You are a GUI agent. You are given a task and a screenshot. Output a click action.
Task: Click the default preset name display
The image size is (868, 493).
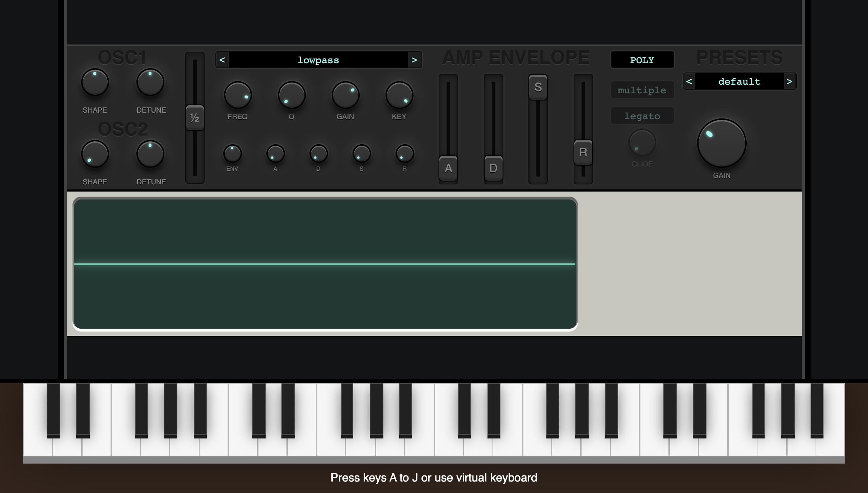click(x=739, y=81)
